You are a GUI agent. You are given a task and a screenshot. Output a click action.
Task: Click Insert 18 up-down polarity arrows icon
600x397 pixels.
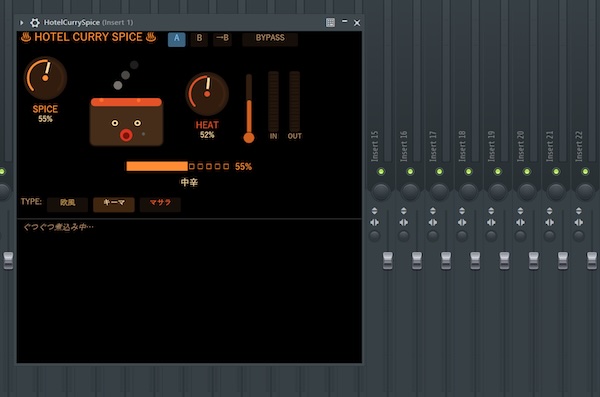coord(462,211)
